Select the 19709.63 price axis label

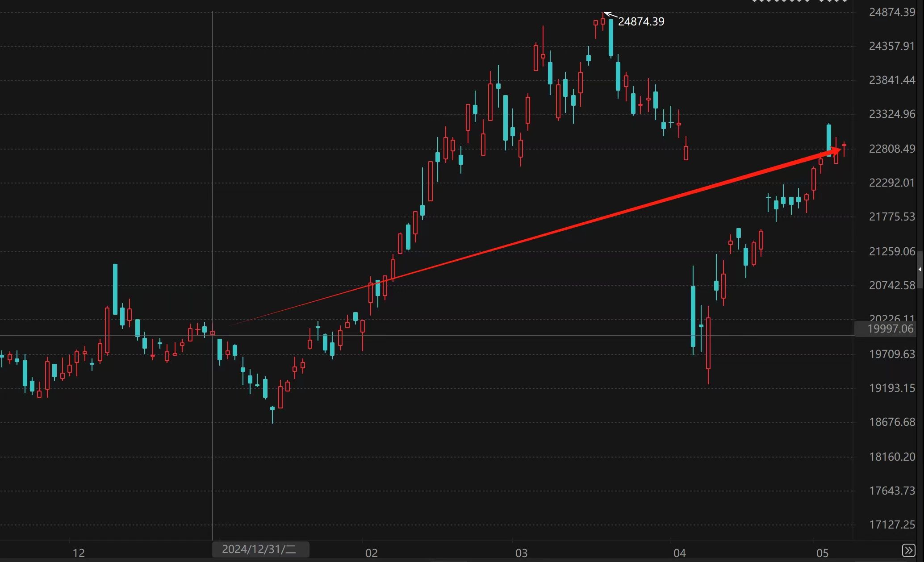pyautogui.click(x=892, y=354)
